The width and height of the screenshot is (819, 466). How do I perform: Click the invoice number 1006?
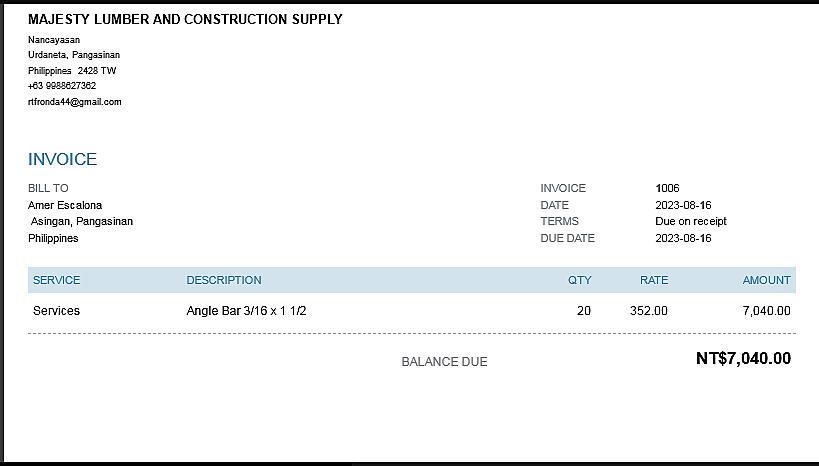coord(667,188)
